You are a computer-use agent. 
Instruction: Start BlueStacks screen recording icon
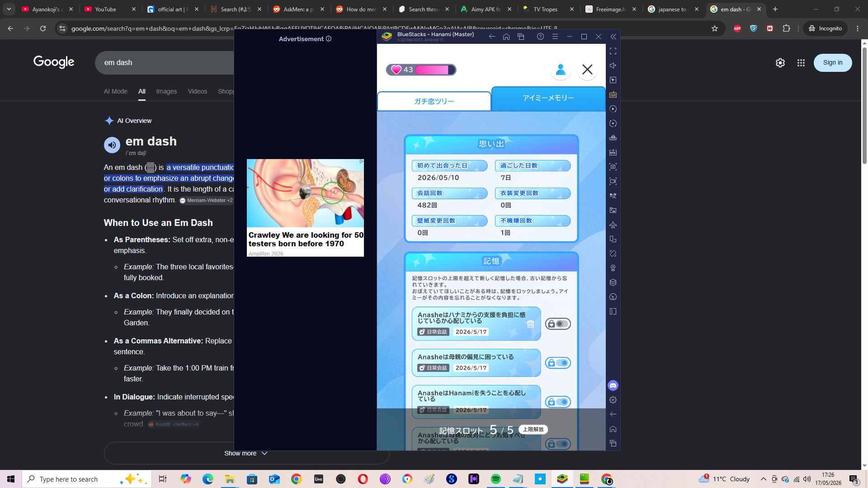tap(613, 181)
